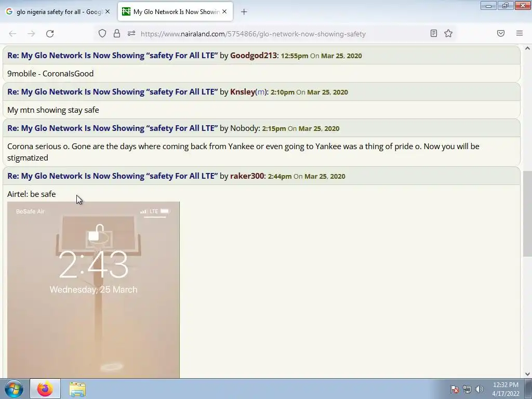Open a new browser tab
This screenshot has height=399, width=532.
tap(244, 12)
